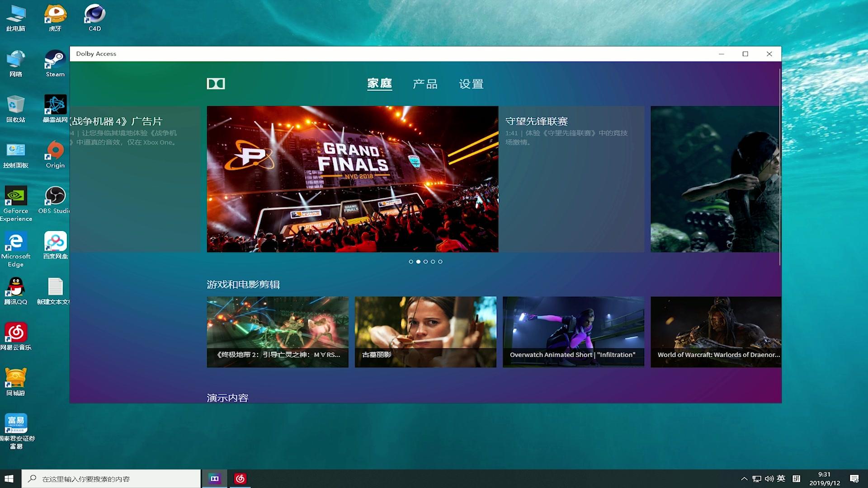The width and height of the screenshot is (868, 488).
Task: Show hidden system tray icons chevron
Action: click(x=744, y=479)
